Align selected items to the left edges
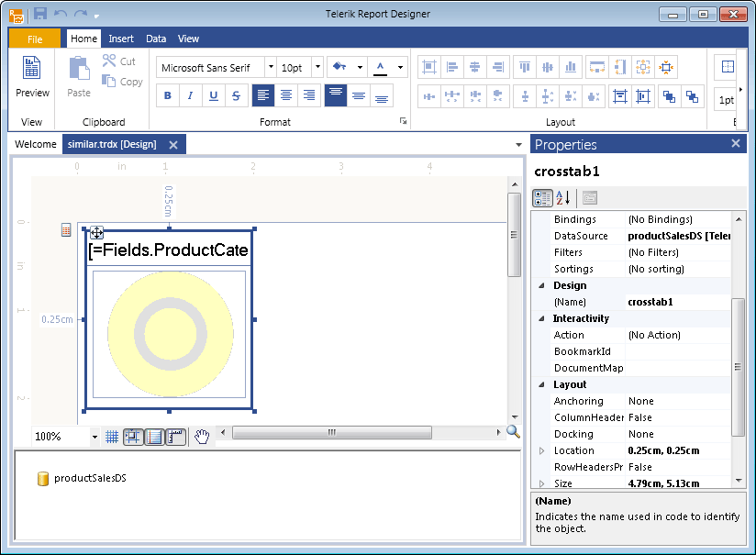Viewport: 756px width, 555px height. coord(452,67)
